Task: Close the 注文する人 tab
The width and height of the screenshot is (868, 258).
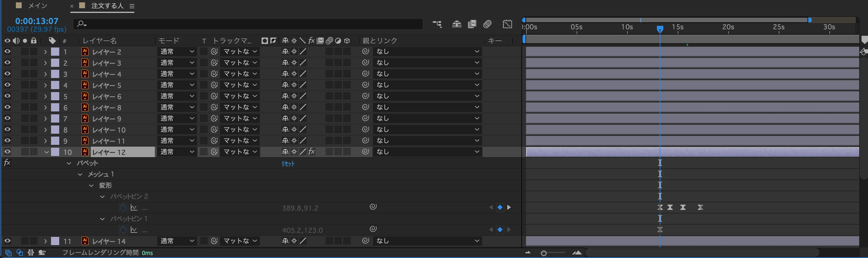Action: tap(72, 6)
